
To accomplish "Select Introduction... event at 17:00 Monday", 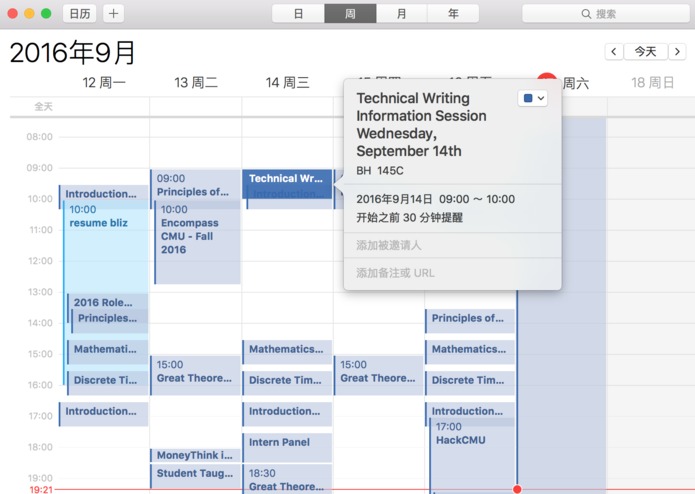I will pyautogui.click(x=103, y=414).
